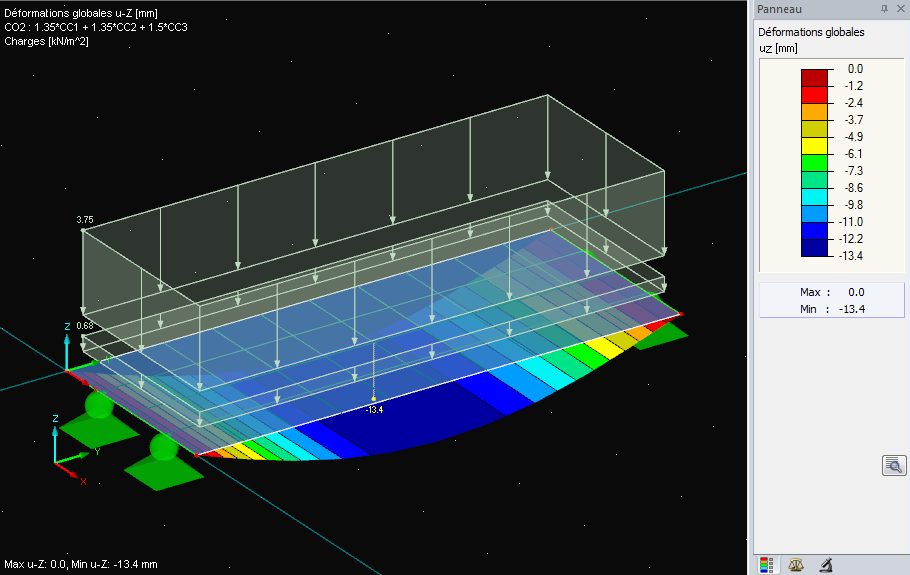
Task: Click the larger front green support symbol
Action: [x=164, y=463]
